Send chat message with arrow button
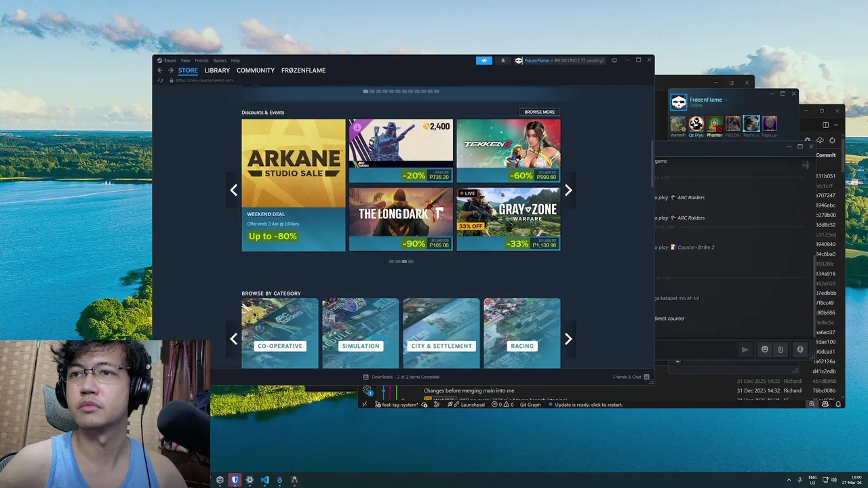 (x=745, y=349)
